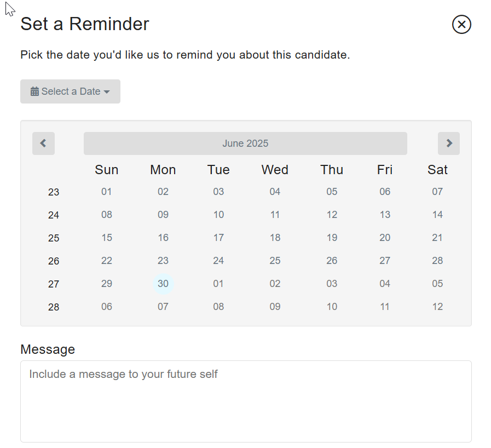Select June 15 on the calendar

[x=107, y=238]
